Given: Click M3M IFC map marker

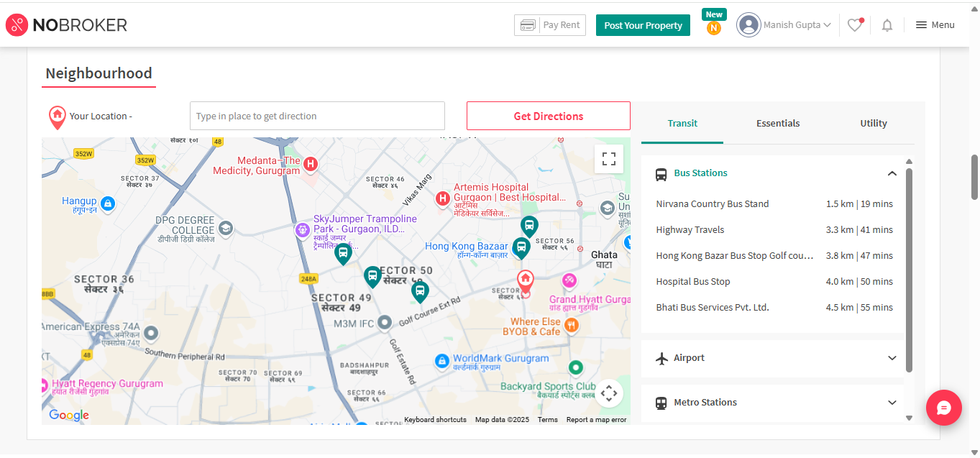Looking at the screenshot, I should pyautogui.click(x=385, y=322).
